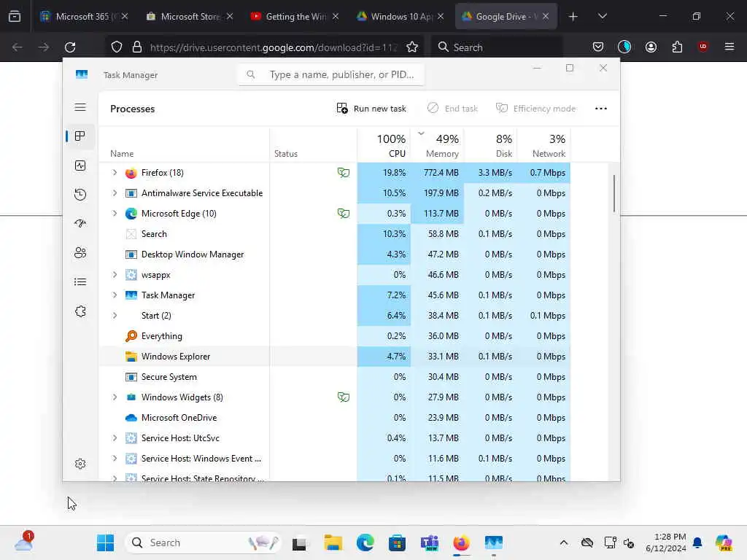Open Microsoft Edge from the taskbar
The height and width of the screenshot is (560, 747).
tap(365, 542)
